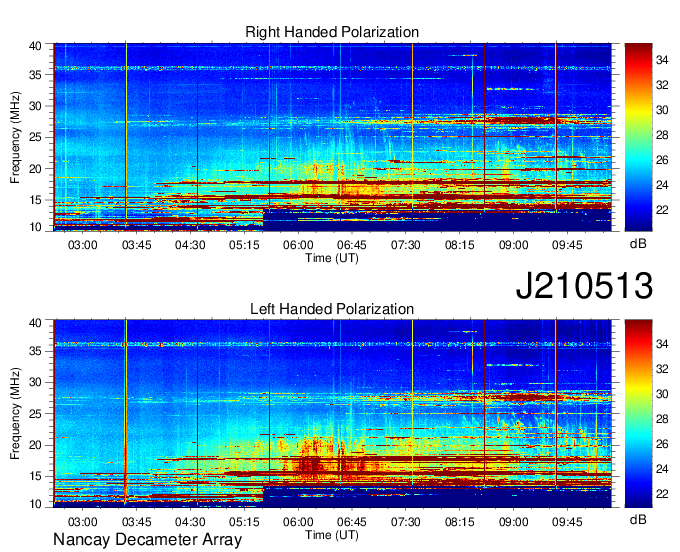Viewport: 680px width, 552px height.
Task: Click the 03:00 tick on the top time axis
Action: (x=82, y=245)
